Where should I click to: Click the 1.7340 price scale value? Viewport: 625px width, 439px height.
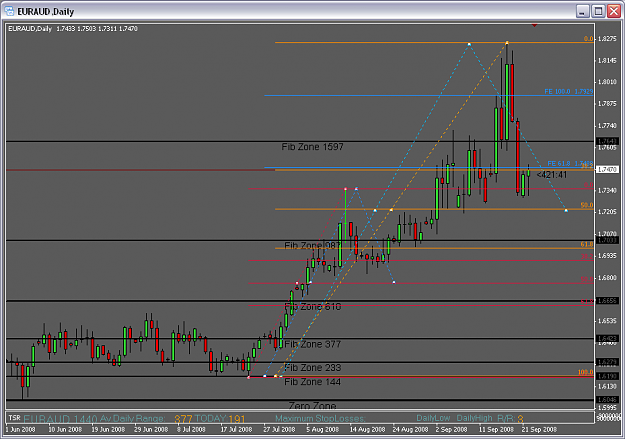click(x=607, y=191)
